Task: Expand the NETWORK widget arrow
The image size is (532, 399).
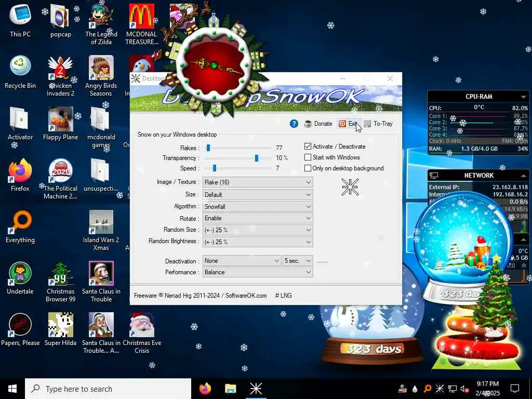Action: (x=523, y=176)
